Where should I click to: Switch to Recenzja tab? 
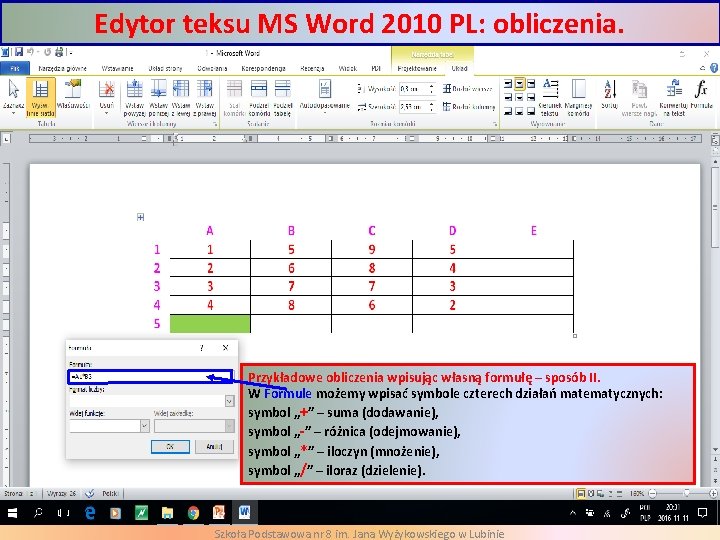312,68
